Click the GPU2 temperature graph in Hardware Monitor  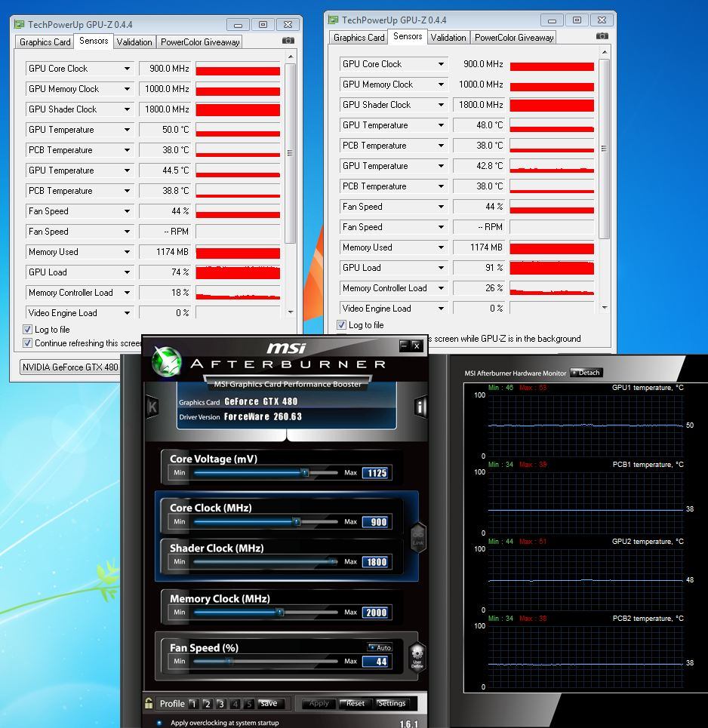(x=586, y=579)
